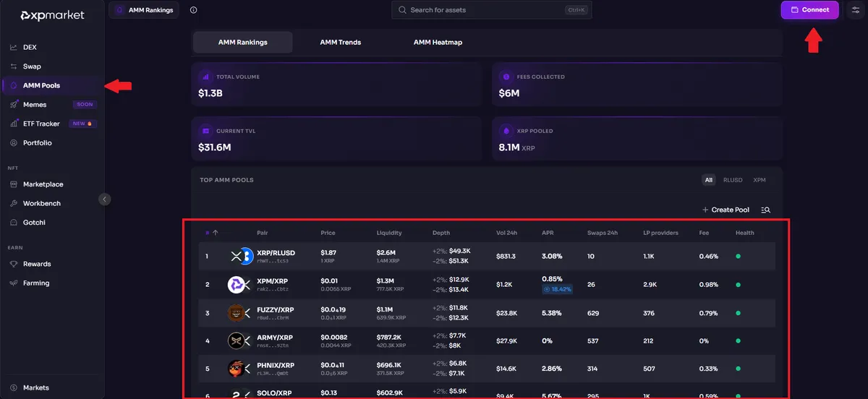Click the Portfolio sidebar icon
The image size is (868, 399).
[x=13, y=143]
